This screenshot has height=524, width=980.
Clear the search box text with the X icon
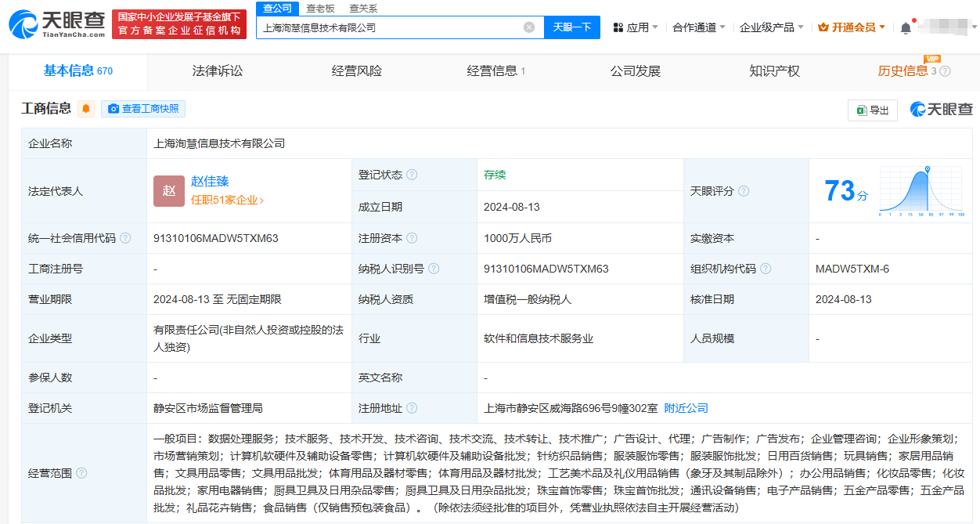tap(529, 27)
